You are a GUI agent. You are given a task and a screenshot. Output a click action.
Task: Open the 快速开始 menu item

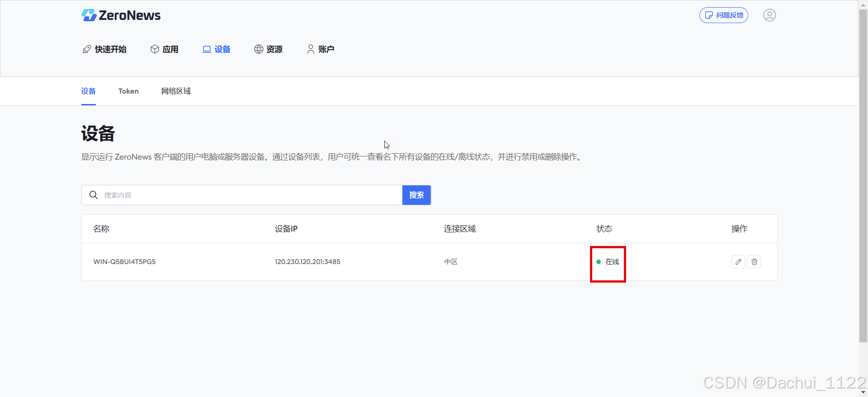[104, 49]
